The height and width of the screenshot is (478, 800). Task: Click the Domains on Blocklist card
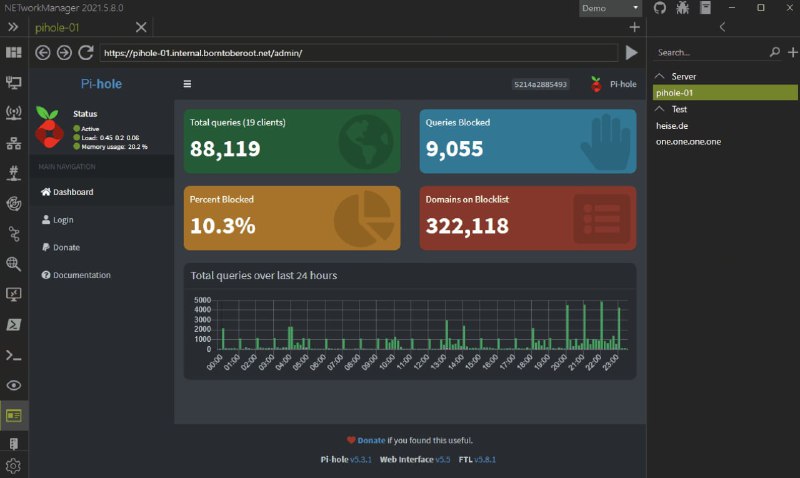[528, 218]
